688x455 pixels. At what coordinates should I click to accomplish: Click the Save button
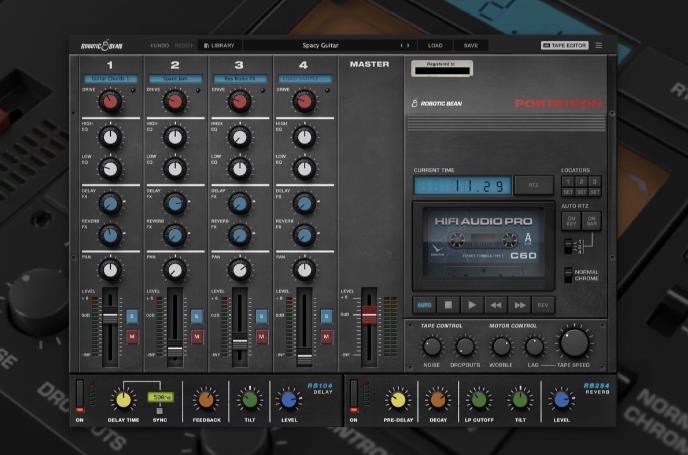(x=470, y=45)
